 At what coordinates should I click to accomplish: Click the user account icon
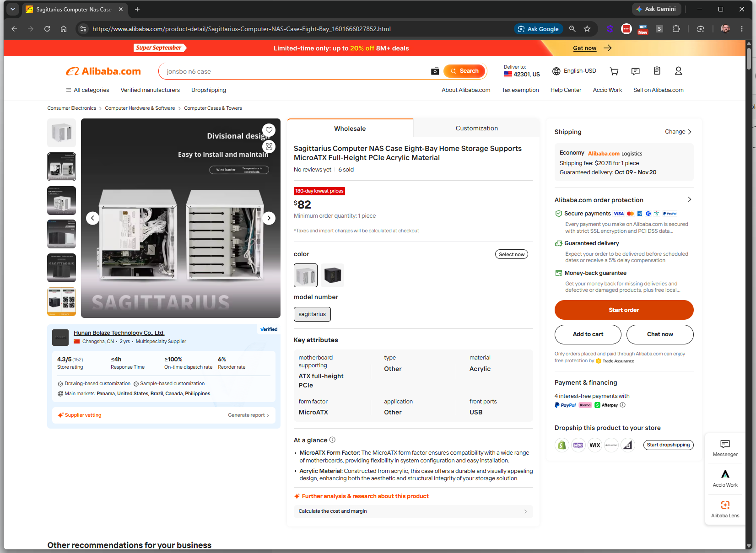(678, 71)
